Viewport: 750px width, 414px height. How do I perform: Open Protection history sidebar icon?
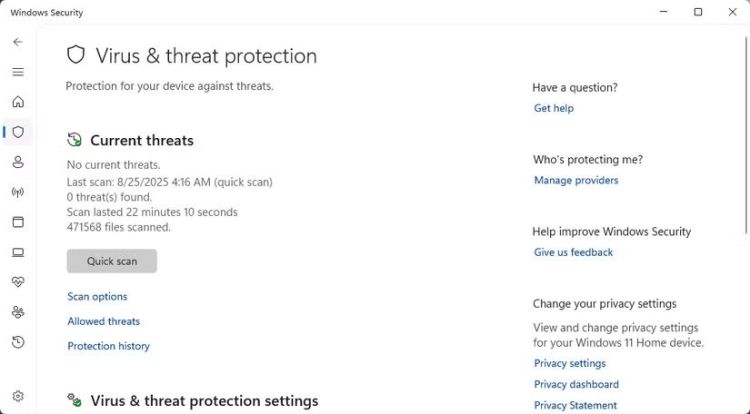(x=18, y=342)
